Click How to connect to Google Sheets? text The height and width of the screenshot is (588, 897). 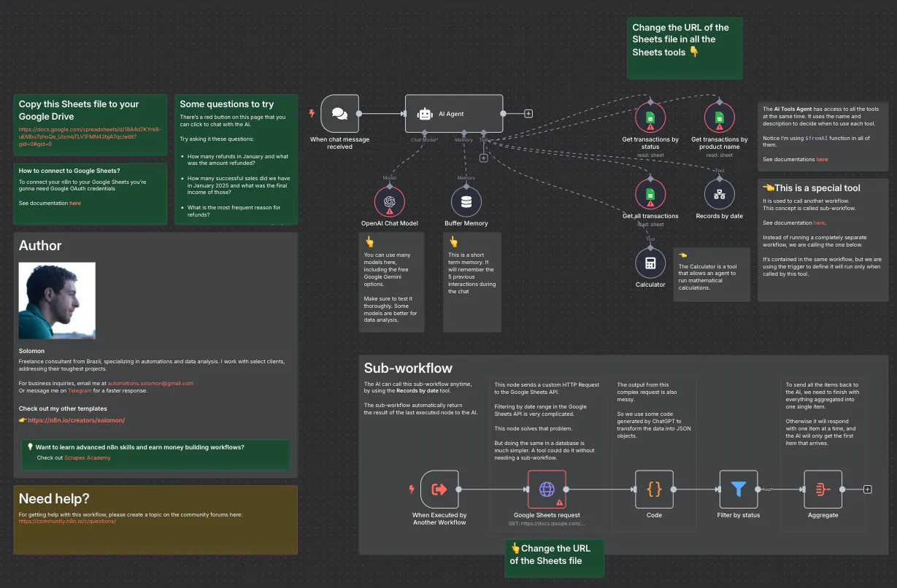tap(69, 171)
